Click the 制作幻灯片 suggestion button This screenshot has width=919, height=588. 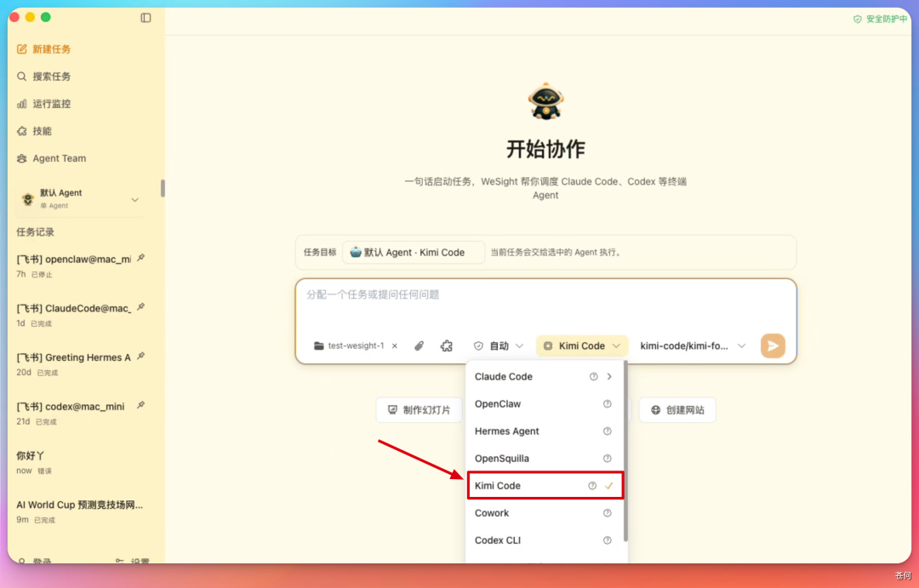[x=419, y=410]
